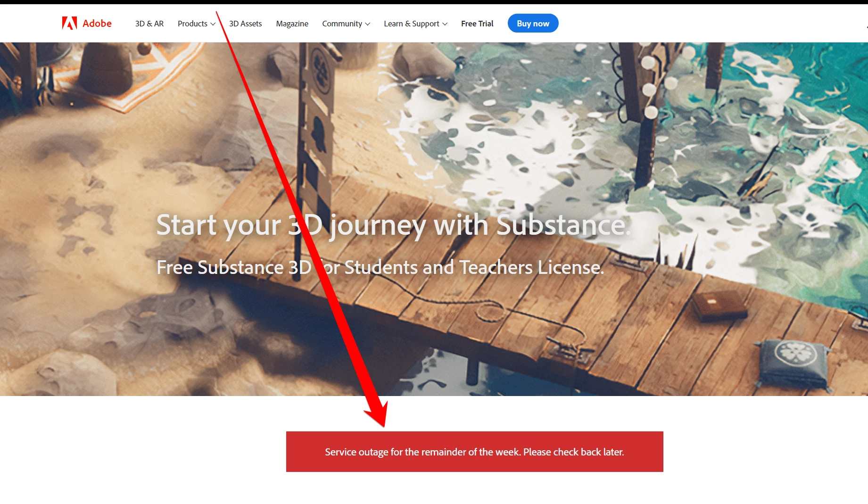Open the Magazine link
This screenshot has width=868, height=504.
(x=292, y=24)
